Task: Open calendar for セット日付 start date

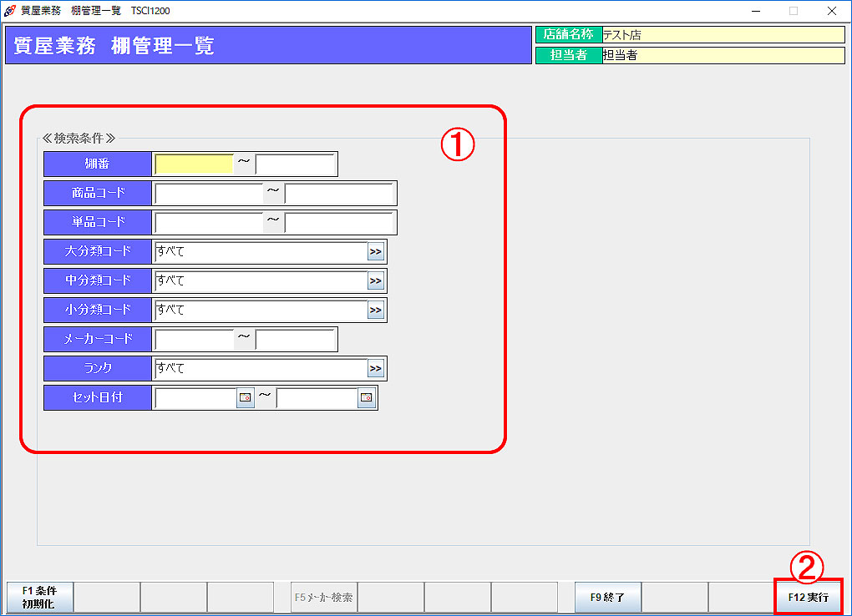Action: click(x=246, y=397)
